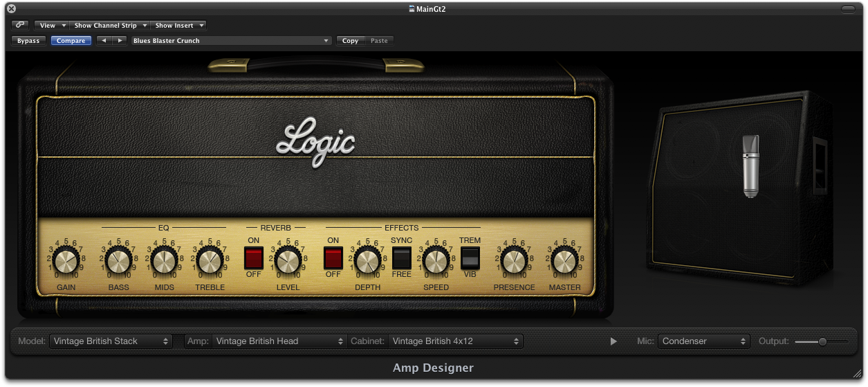This screenshot has width=868, height=387.
Task: Open Show Channel Strip menu
Action: coord(109,26)
